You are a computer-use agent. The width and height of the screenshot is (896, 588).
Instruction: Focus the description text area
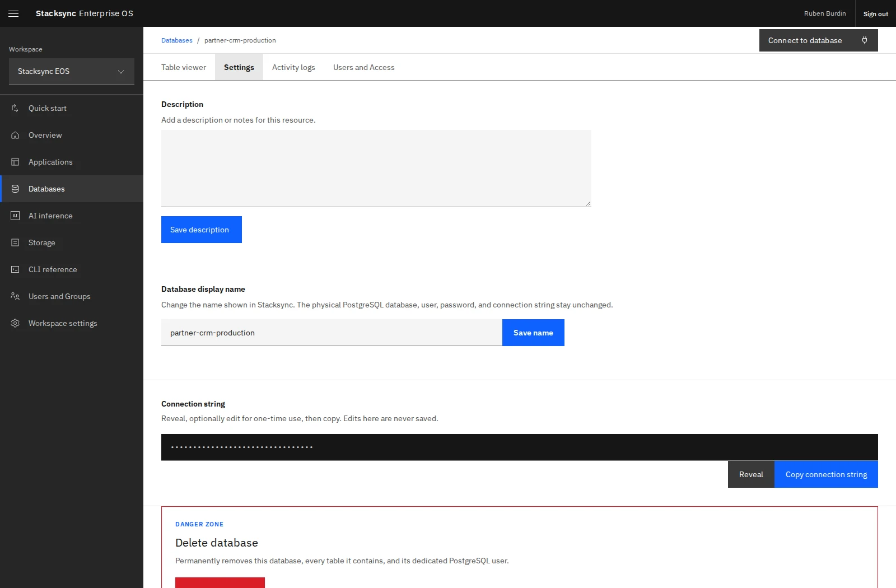[x=376, y=169]
